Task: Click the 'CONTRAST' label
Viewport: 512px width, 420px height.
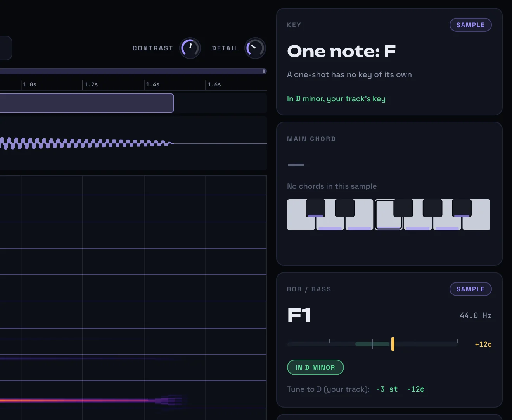Action: [x=153, y=48]
